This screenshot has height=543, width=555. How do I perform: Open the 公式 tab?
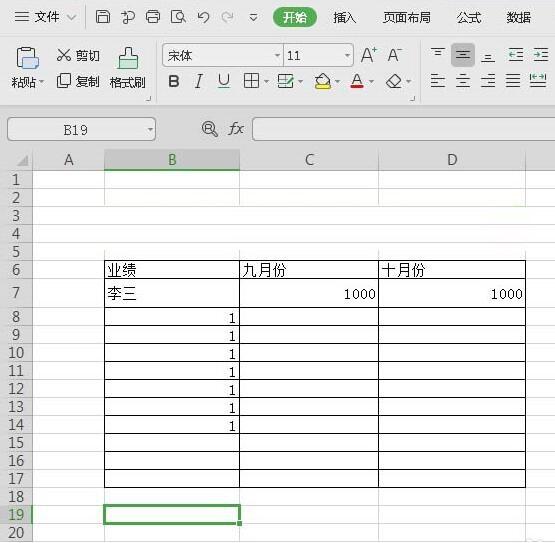pos(469,17)
